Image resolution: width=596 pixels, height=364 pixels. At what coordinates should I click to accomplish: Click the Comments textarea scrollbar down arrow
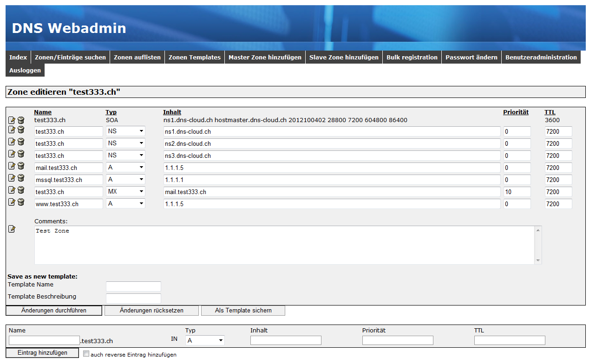pos(538,260)
